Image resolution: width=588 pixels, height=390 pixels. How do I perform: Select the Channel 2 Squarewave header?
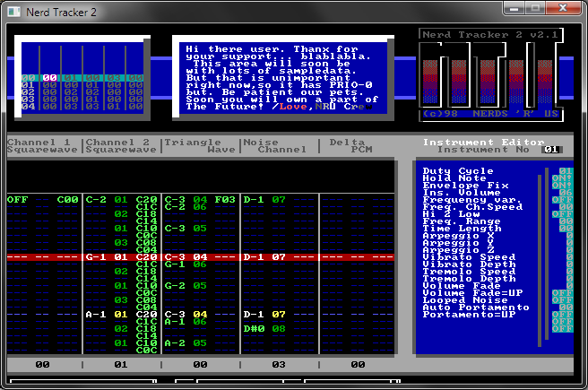(121, 146)
